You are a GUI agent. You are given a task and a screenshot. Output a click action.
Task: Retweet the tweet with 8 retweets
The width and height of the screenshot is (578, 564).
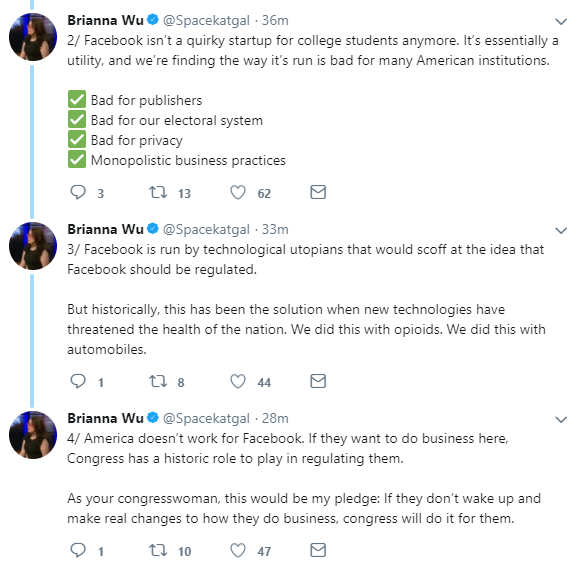click(158, 381)
